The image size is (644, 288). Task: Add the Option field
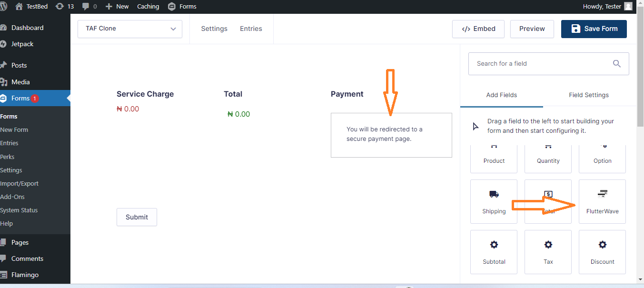(602, 159)
